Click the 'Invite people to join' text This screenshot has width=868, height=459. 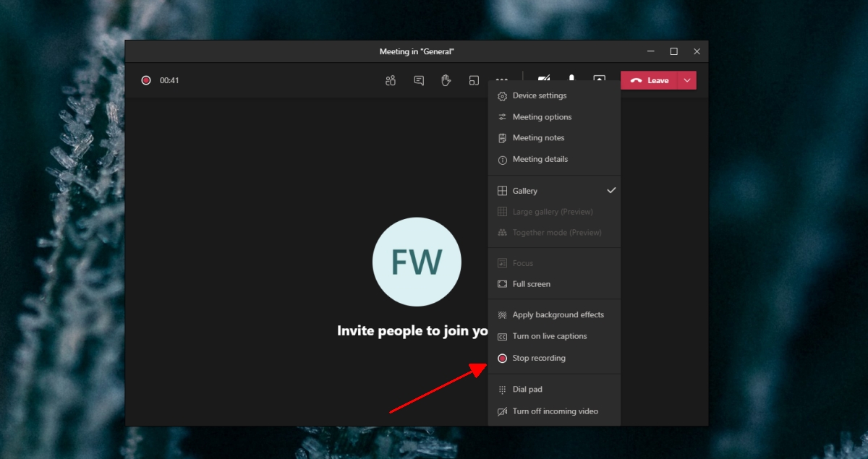pyautogui.click(x=412, y=331)
